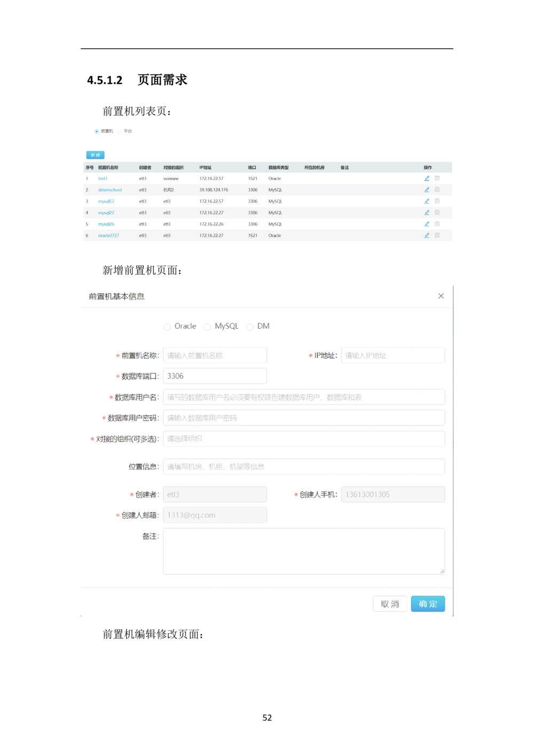
Task: Open the driverschool detail link
Action: coord(109,190)
